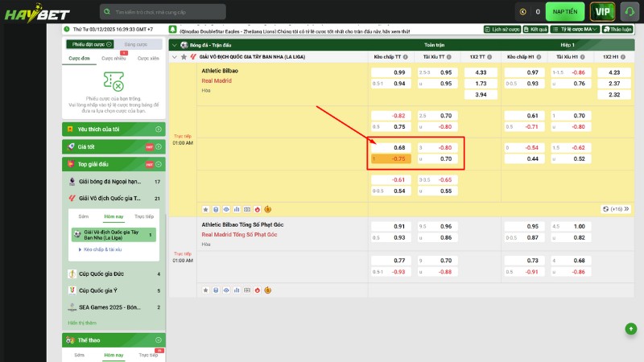Click the NẠP TIỀN deposit button

(564, 11)
